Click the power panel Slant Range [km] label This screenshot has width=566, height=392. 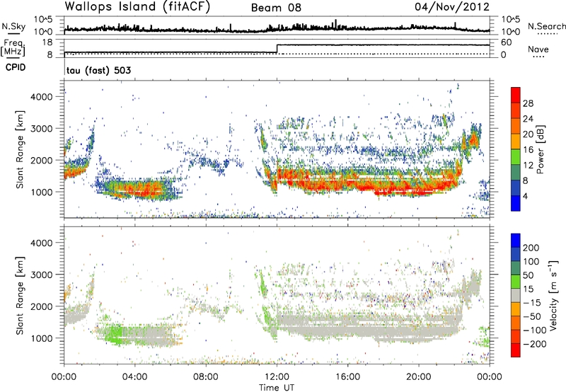[x=20, y=149]
